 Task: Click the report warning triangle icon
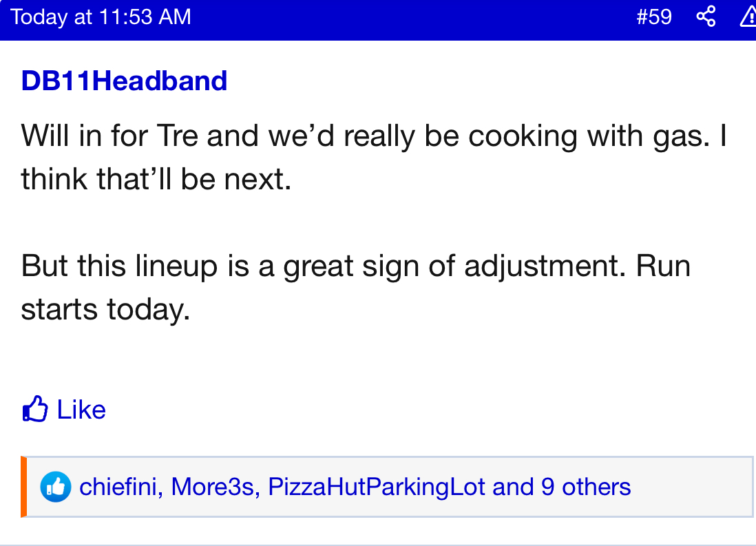tap(748, 17)
